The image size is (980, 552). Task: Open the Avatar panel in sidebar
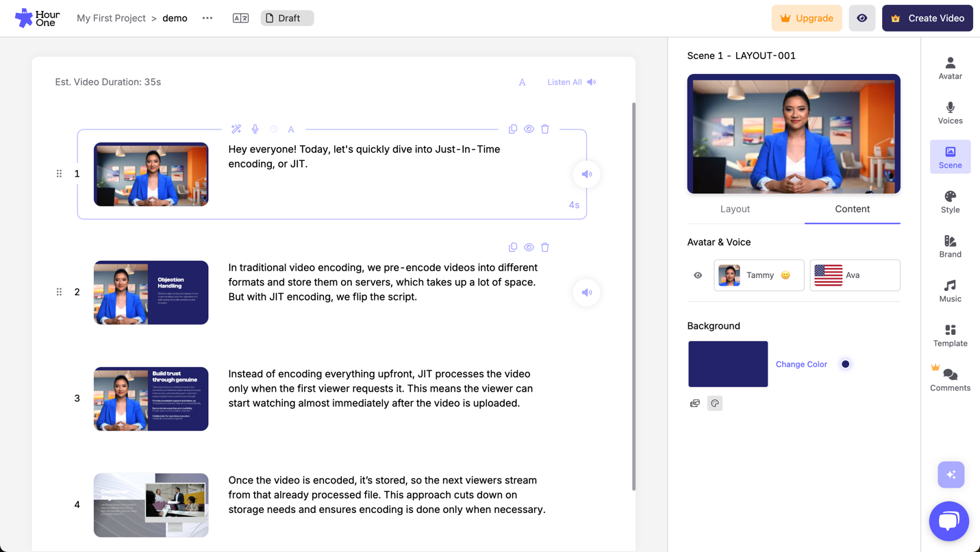click(950, 68)
